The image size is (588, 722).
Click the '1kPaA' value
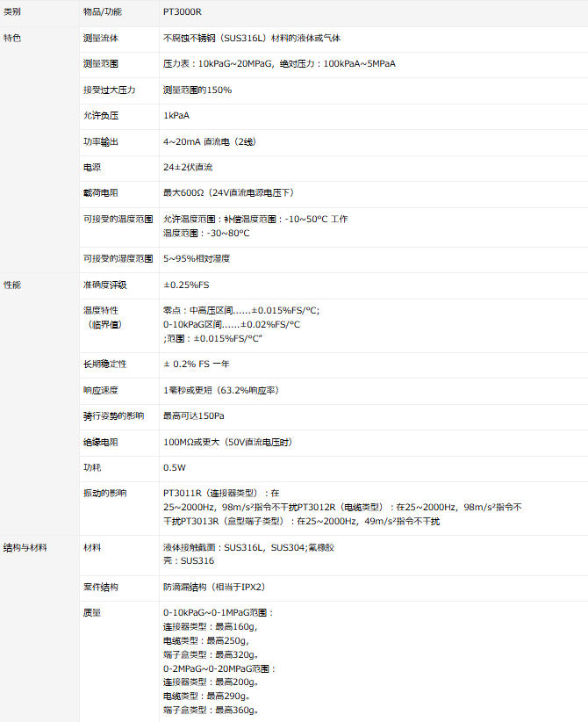tap(176, 116)
